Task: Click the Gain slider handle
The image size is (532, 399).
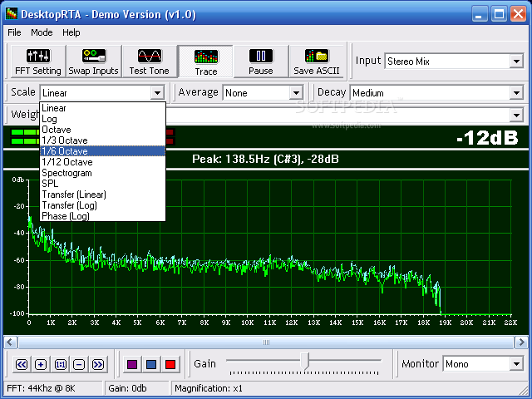Action: point(305,361)
